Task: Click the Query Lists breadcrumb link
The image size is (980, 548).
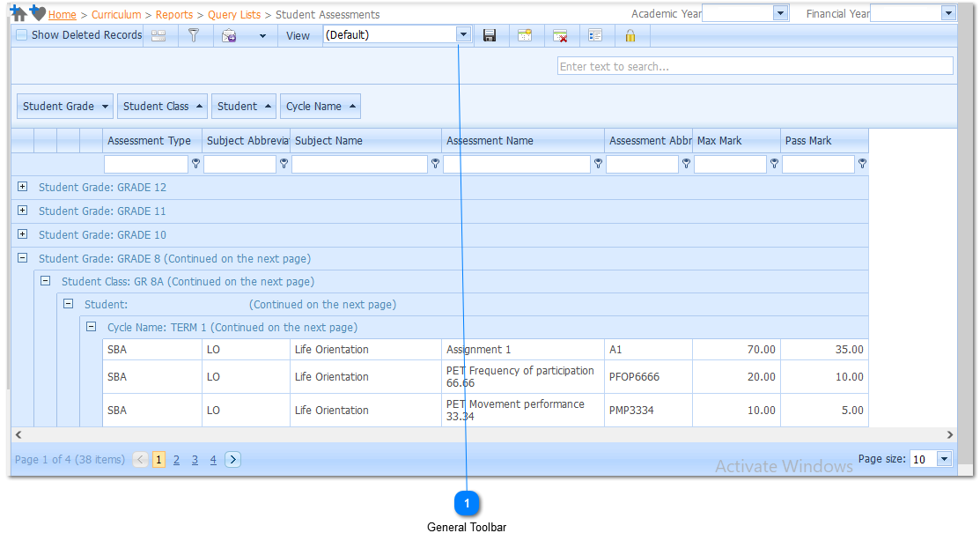Action: coord(234,14)
